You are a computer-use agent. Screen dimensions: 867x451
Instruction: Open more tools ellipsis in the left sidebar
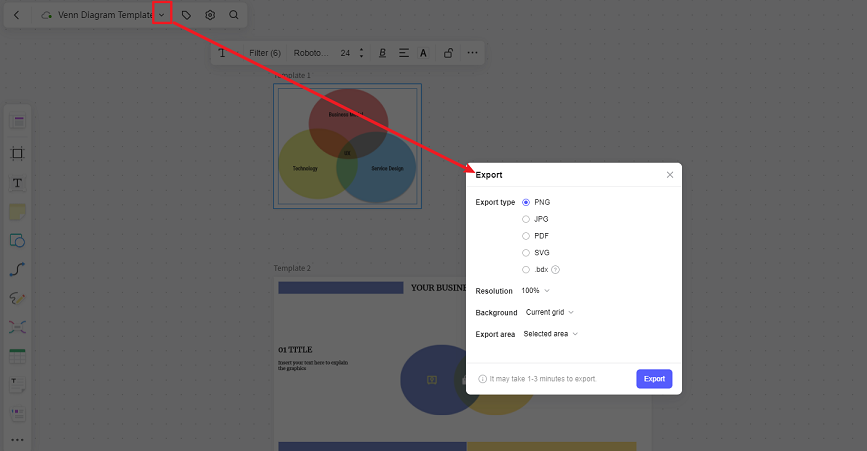17,440
